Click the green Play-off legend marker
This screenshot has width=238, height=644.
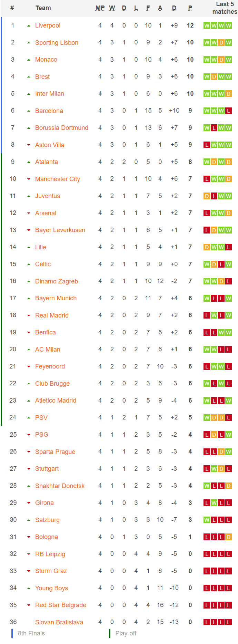pyautogui.click(x=110, y=633)
